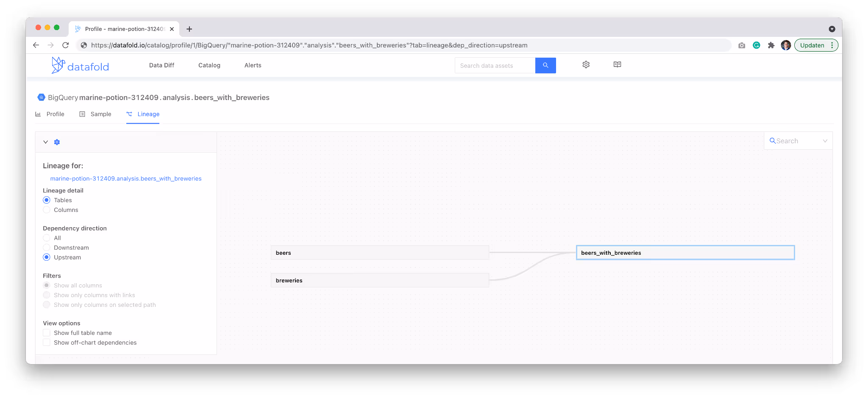Screen dimensions: 868x398
Task: Open marine-potion-312409.analysis.beers_with_breweries link
Action: tap(126, 178)
